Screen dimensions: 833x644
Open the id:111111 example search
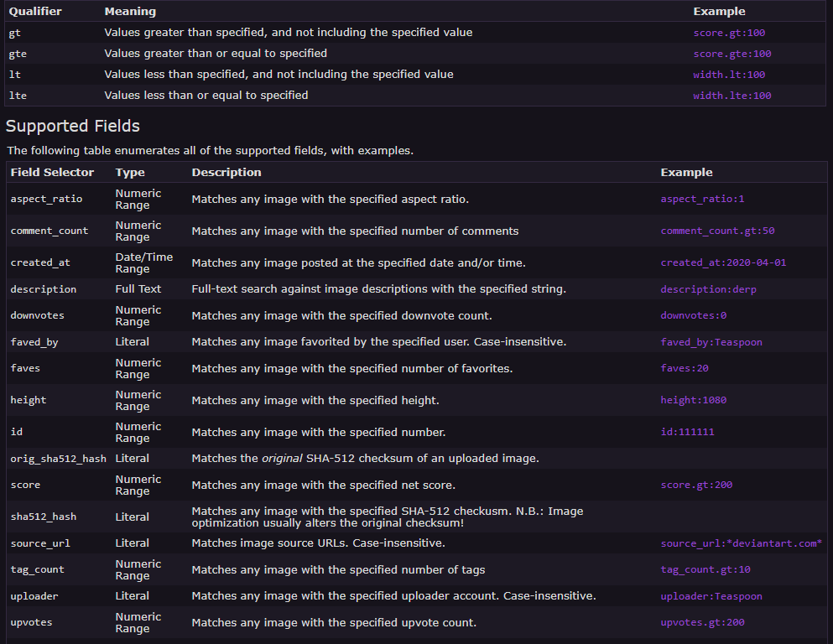687,433
